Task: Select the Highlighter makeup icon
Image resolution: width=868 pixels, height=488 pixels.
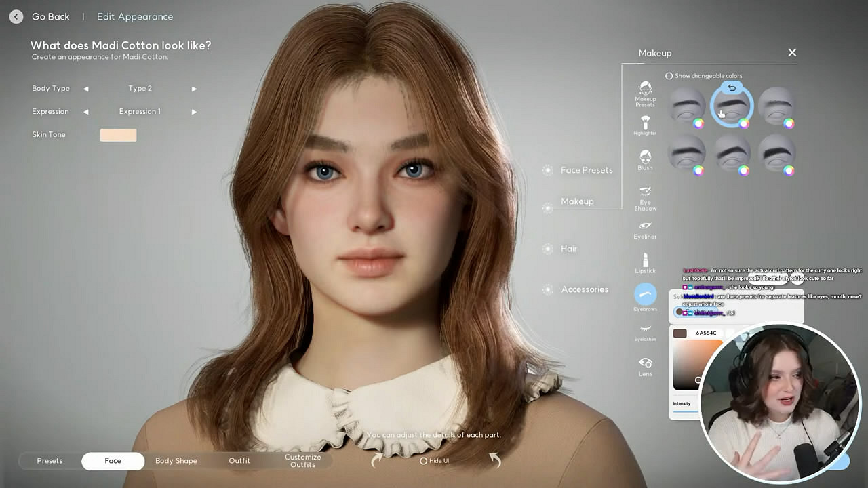Action: [x=645, y=125]
